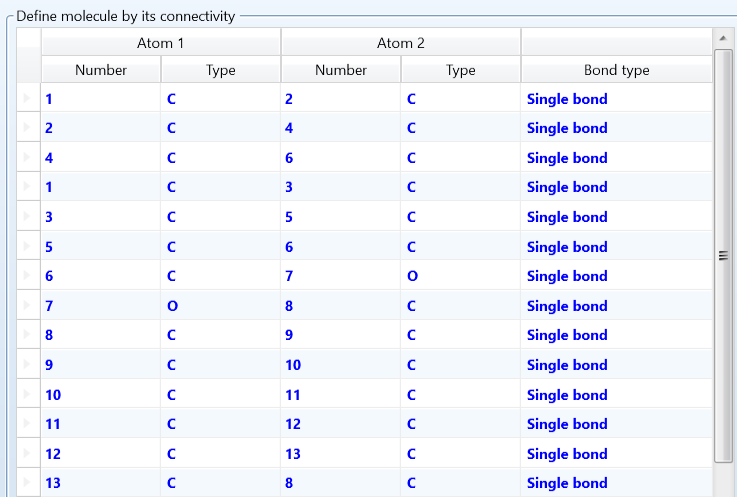Click Atom 1 number cell containing 10
This screenshot has height=497, width=737.
(x=54, y=395)
